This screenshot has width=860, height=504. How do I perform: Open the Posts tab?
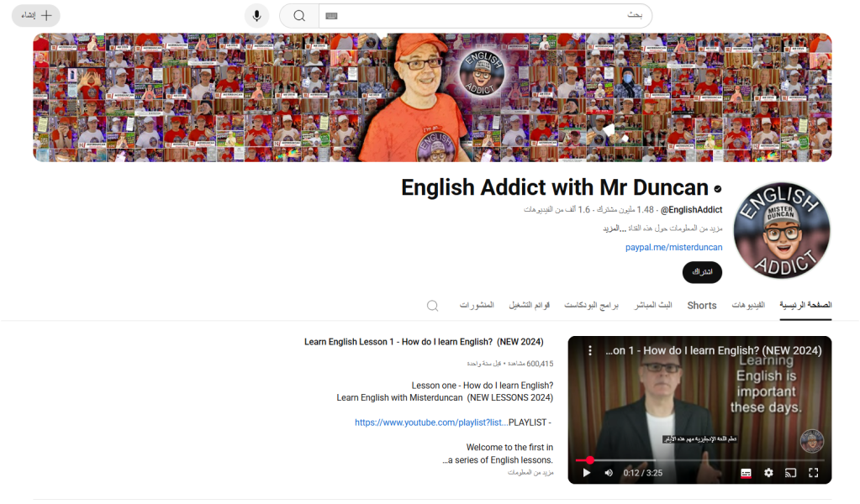(477, 305)
